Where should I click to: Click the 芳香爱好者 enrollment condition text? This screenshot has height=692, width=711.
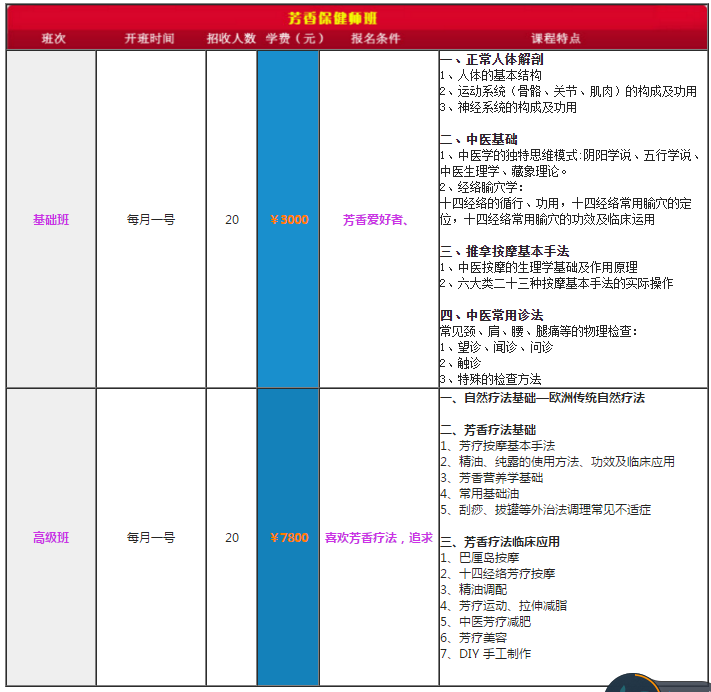[375, 220]
